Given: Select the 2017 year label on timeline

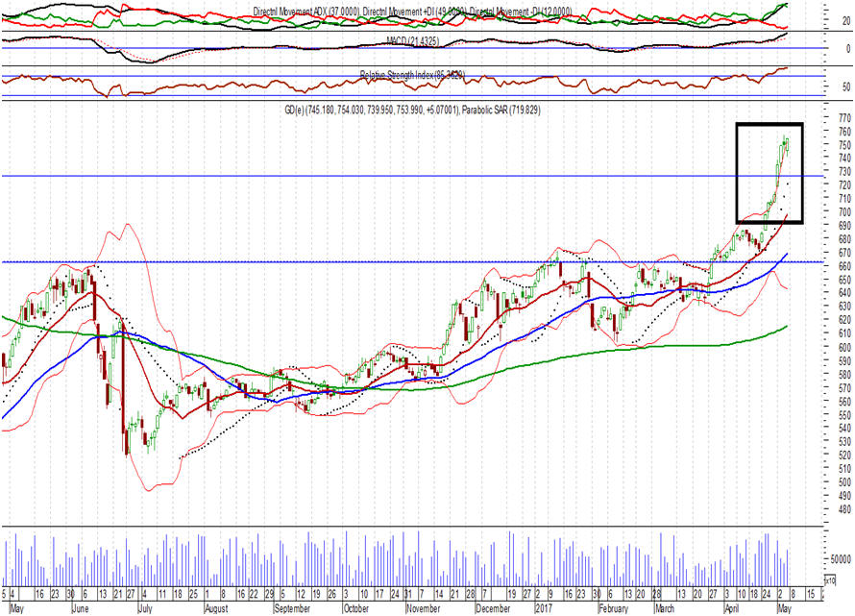Looking at the screenshot, I should point(544,608).
